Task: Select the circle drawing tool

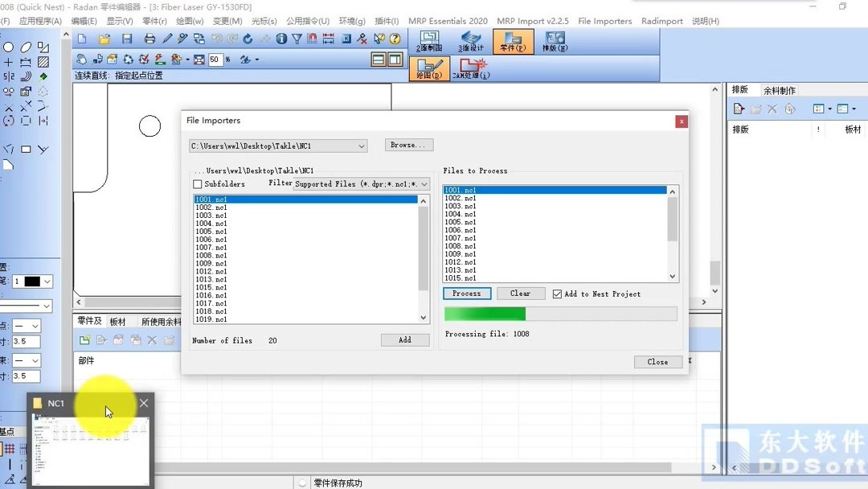Action: click(8, 47)
